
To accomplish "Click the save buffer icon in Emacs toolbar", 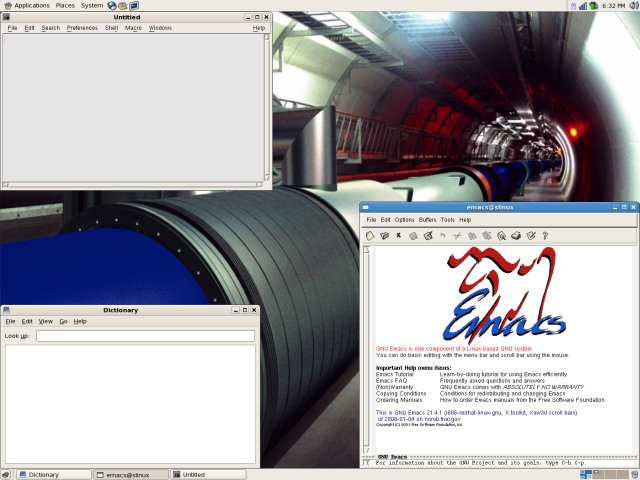I will point(413,235).
